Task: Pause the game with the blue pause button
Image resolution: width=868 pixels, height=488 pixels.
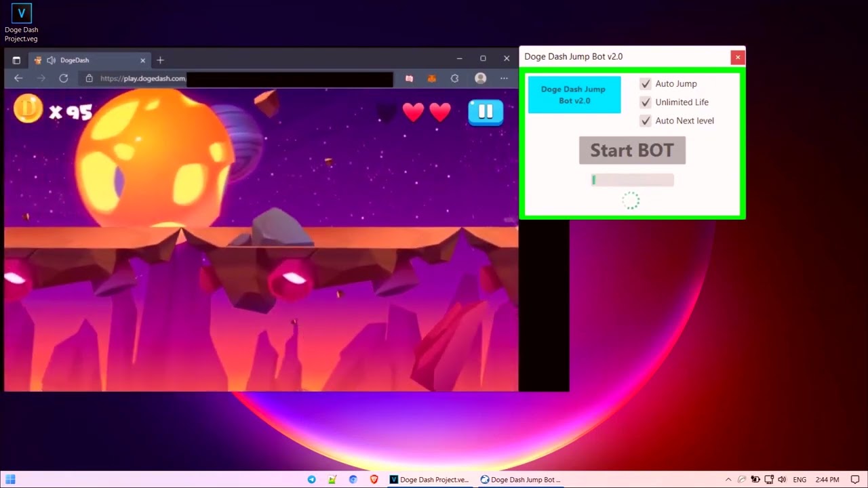Action: coord(486,112)
